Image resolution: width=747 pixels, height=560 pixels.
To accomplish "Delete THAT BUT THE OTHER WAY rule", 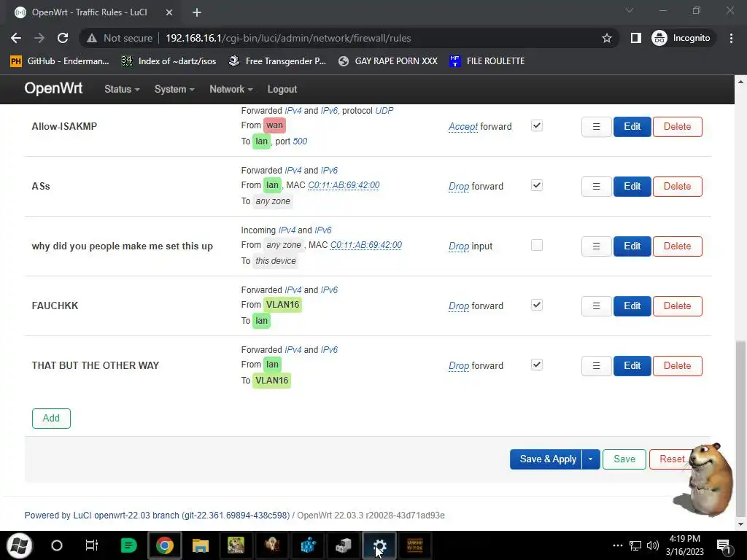I will (677, 366).
